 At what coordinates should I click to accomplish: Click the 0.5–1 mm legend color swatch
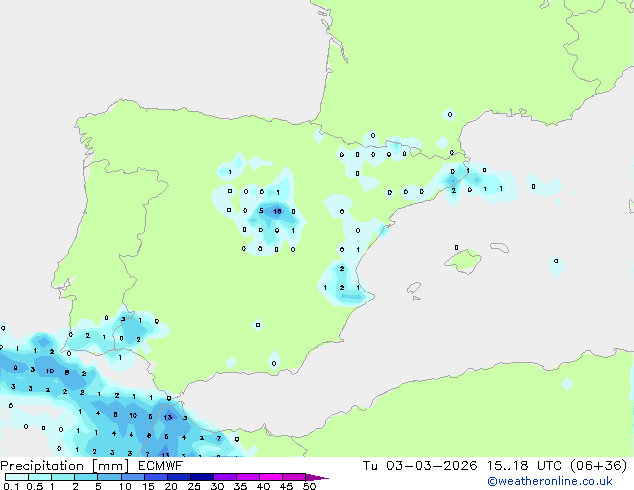point(40,477)
